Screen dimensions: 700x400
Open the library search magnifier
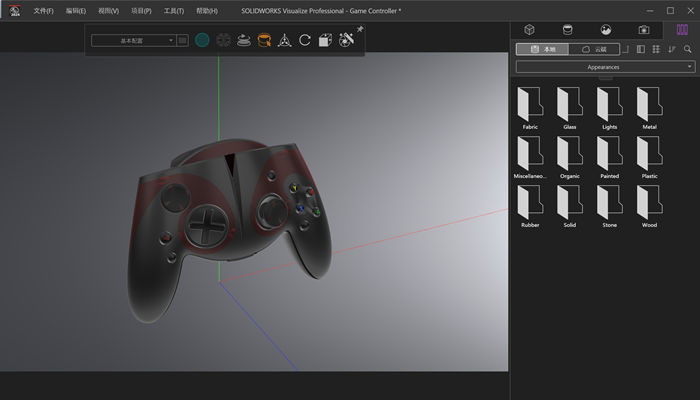pos(688,49)
